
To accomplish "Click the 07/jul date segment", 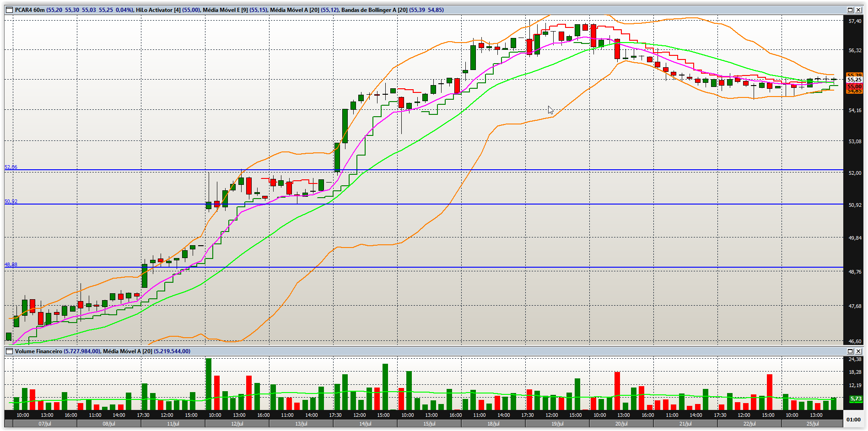I will 45,424.
